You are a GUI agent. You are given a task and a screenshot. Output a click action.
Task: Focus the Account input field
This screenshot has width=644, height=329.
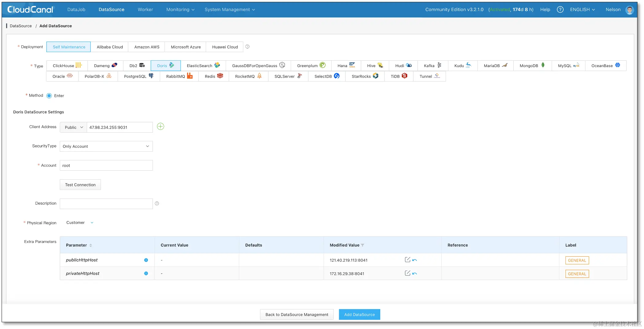click(x=106, y=165)
